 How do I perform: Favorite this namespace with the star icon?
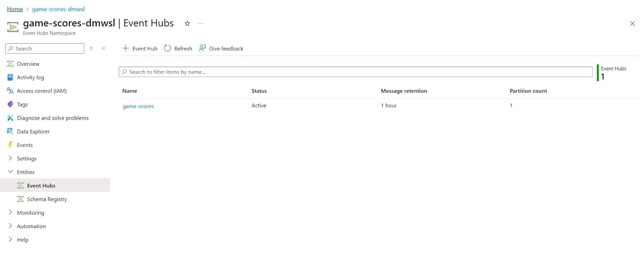187,23
